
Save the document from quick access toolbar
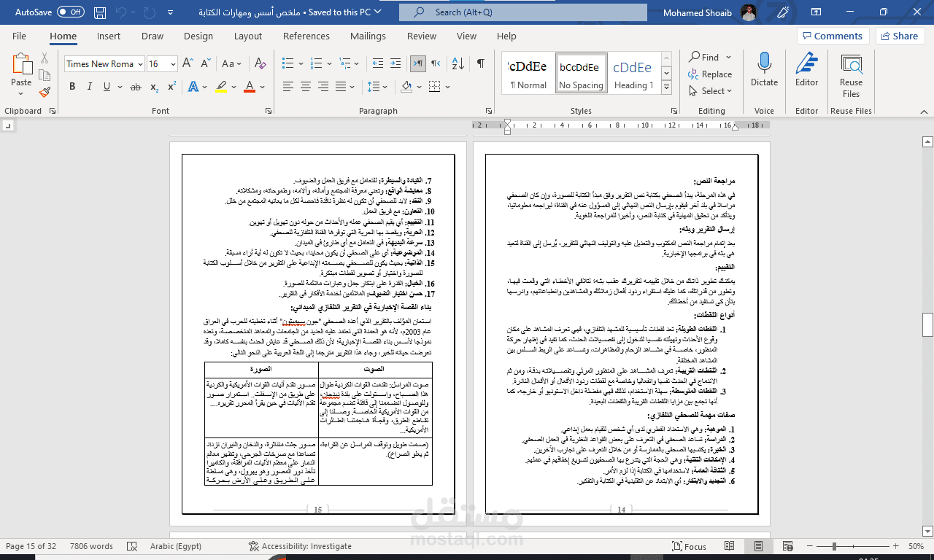coord(101,12)
